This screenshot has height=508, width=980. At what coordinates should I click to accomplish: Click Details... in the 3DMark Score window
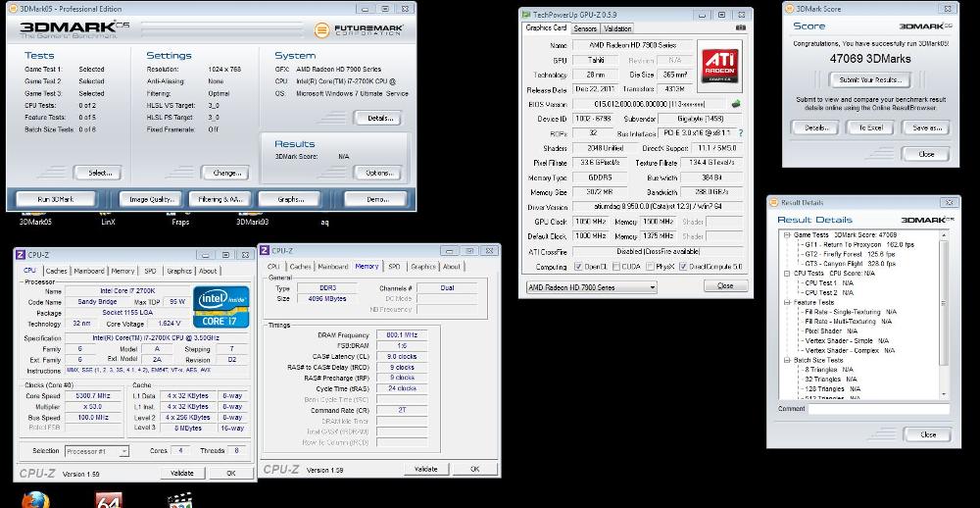pyautogui.click(x=815, y=127)
